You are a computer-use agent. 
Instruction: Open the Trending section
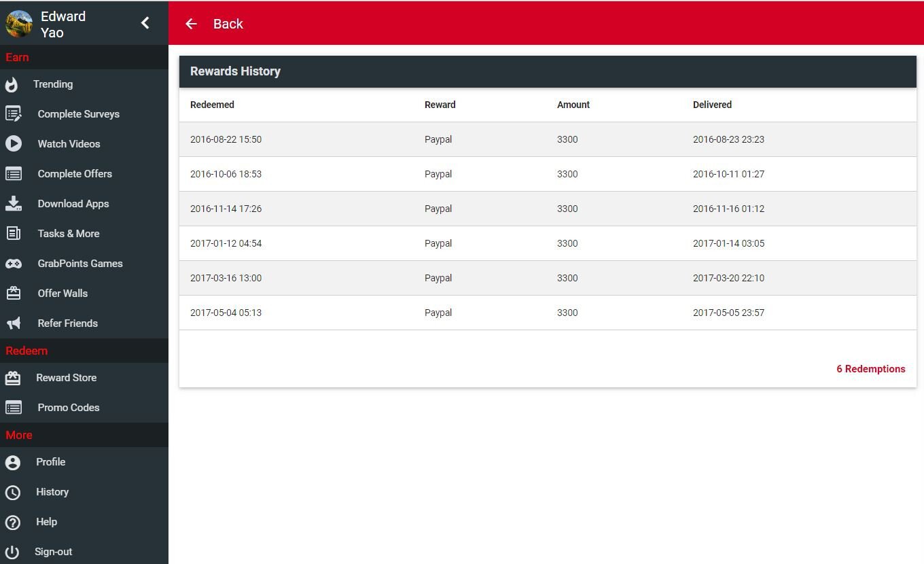click(53, 84)
